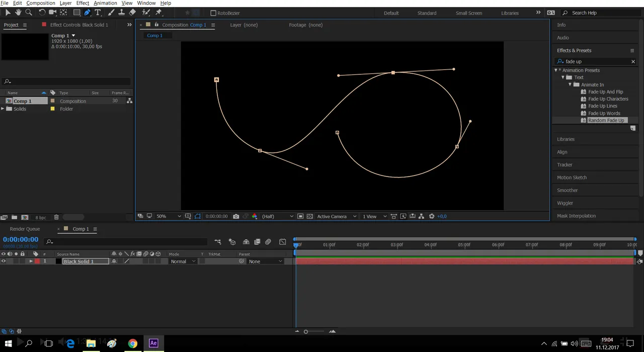The image size is (644, 352).
Task: Toggle the region of interest button
Action: [300, 216]
